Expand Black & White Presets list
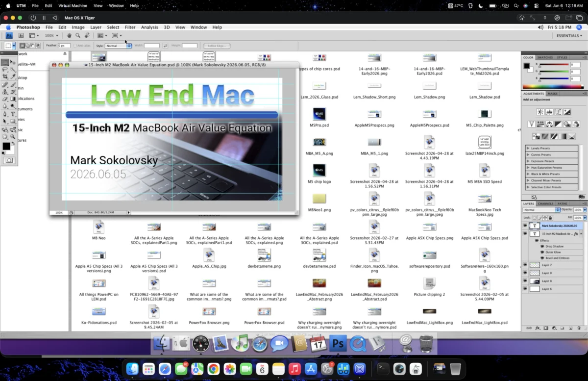Screen dimensions: 588x381 point(528,174)
